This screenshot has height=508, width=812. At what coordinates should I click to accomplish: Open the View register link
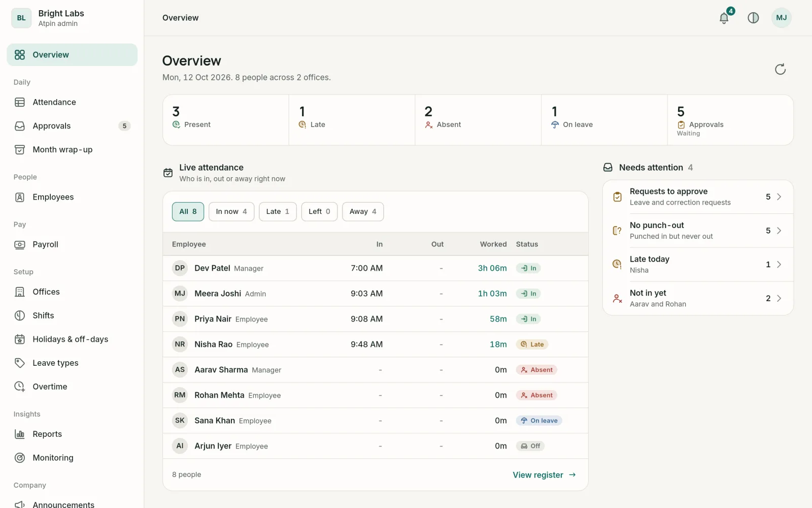pos(544,475)
